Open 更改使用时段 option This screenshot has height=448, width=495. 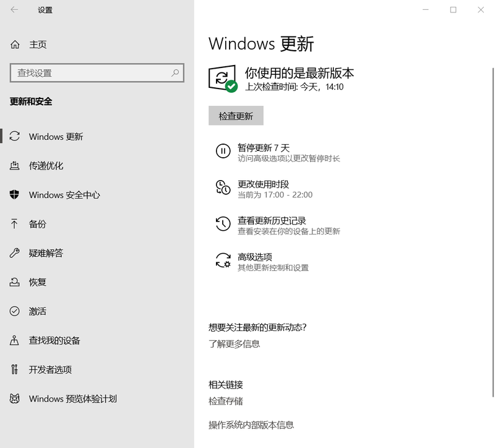(x=264, y=184)
